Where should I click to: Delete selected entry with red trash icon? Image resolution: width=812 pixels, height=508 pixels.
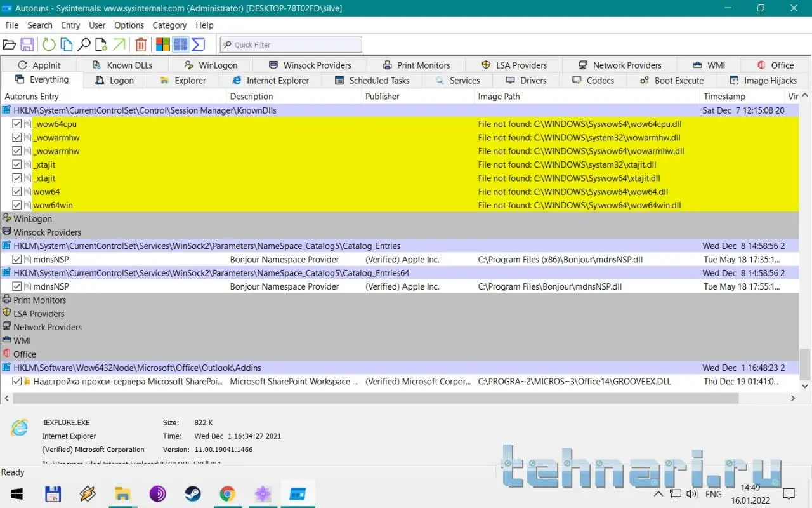pyautogui.click(x=141, y=44)
